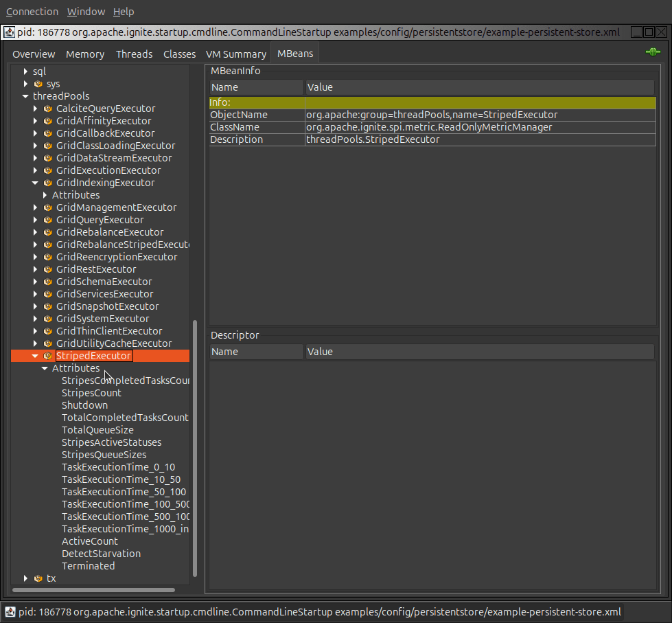Screen dimensions: 672x623
Task: Click the MBeanInfo Name column header
Action: tap(256, 87)
